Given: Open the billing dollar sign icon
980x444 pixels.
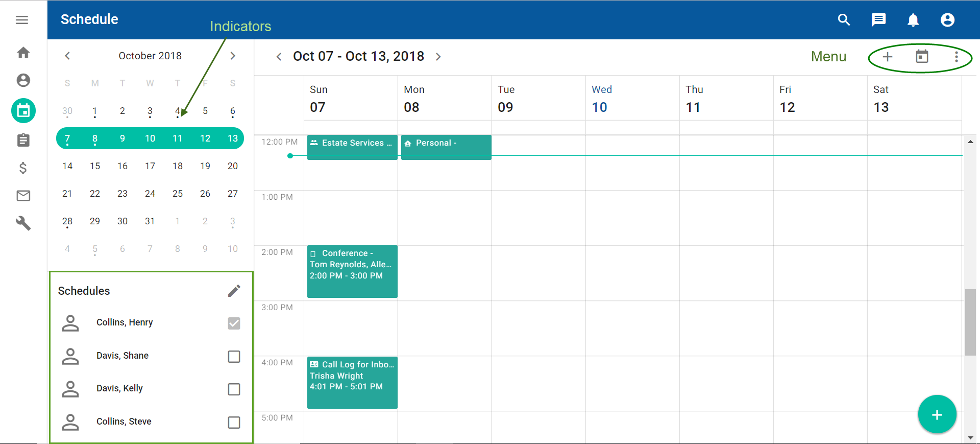Looking at the screenshot, I should 23,168.
